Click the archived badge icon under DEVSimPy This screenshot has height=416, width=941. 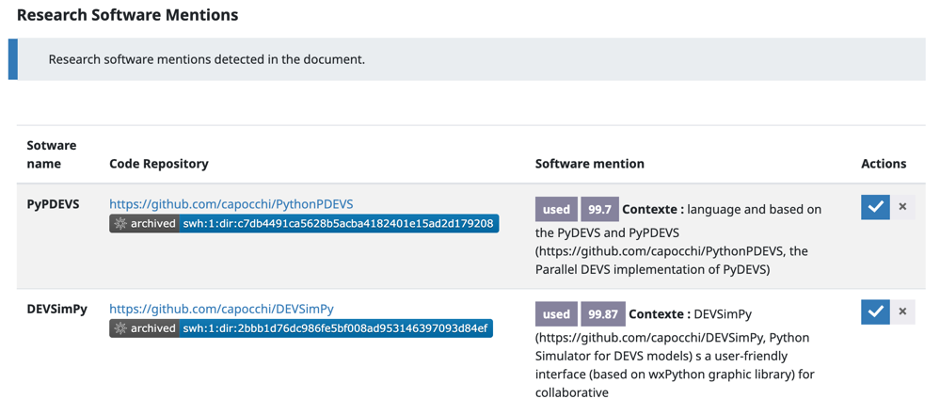coord(121,328)
